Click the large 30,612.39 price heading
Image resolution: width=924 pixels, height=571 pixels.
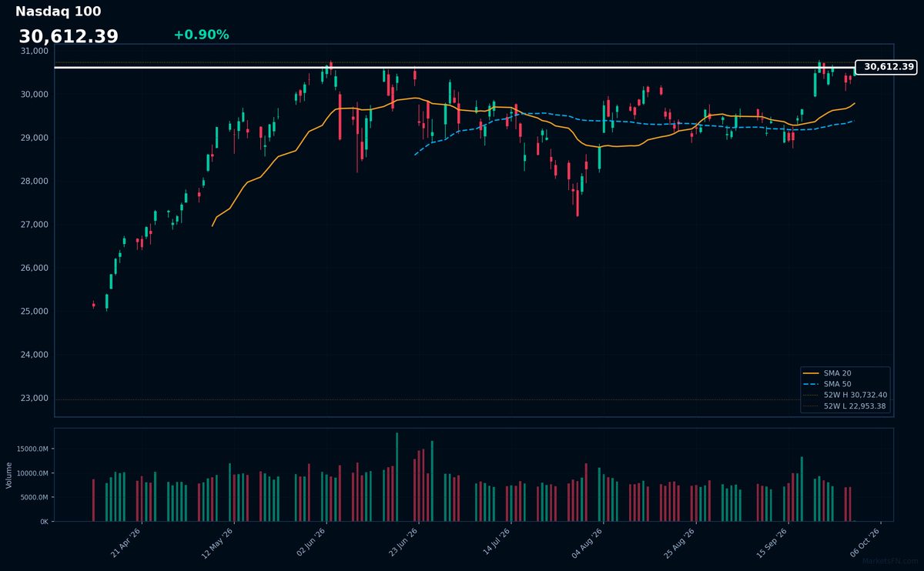click(x=69, y=37)
